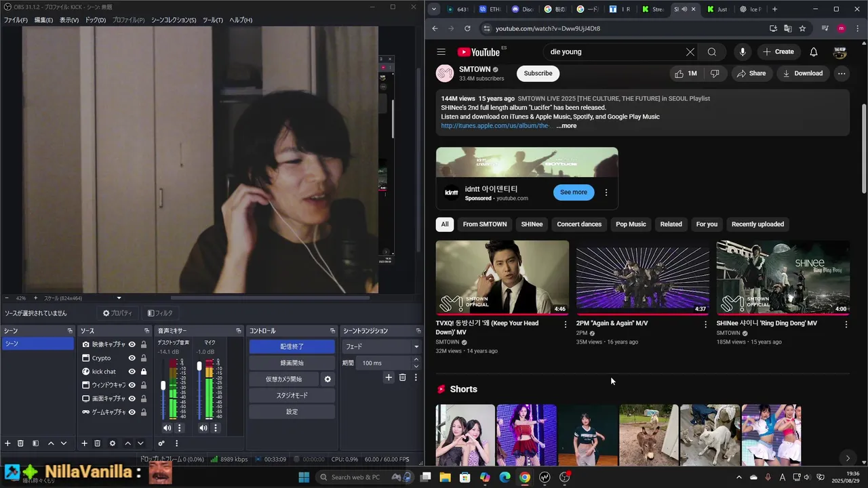The image size is (868, 488).
Task: Clear the YouTube search box X
Action: 690,52
